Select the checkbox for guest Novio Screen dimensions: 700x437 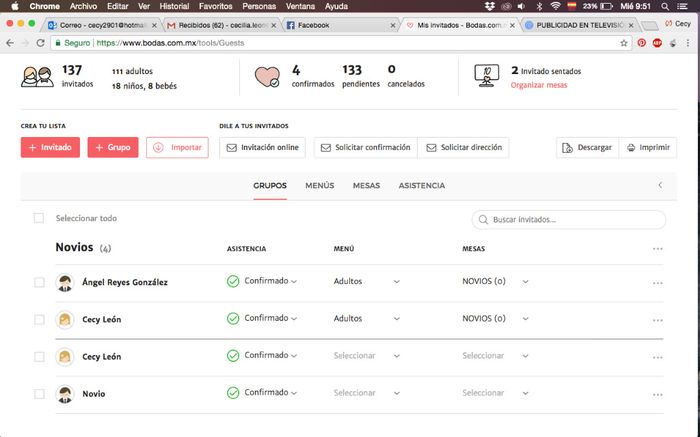pos(39,393)
